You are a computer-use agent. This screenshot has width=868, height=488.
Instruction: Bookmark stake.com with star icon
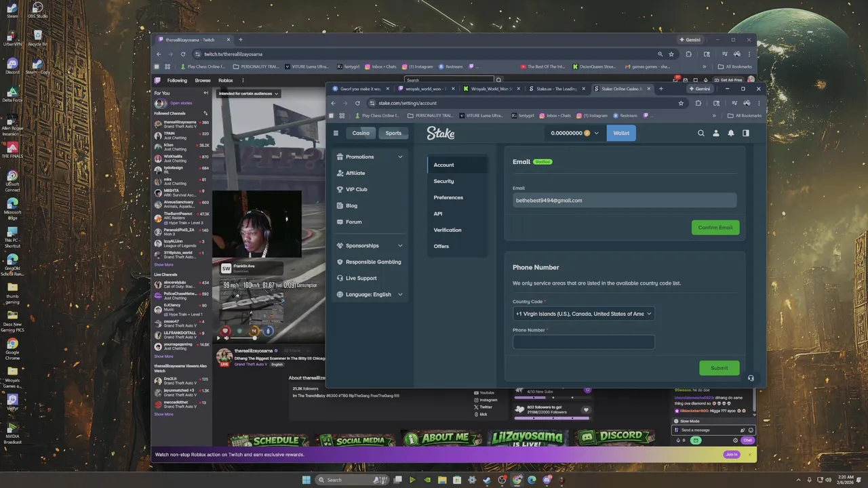point(681,103)
